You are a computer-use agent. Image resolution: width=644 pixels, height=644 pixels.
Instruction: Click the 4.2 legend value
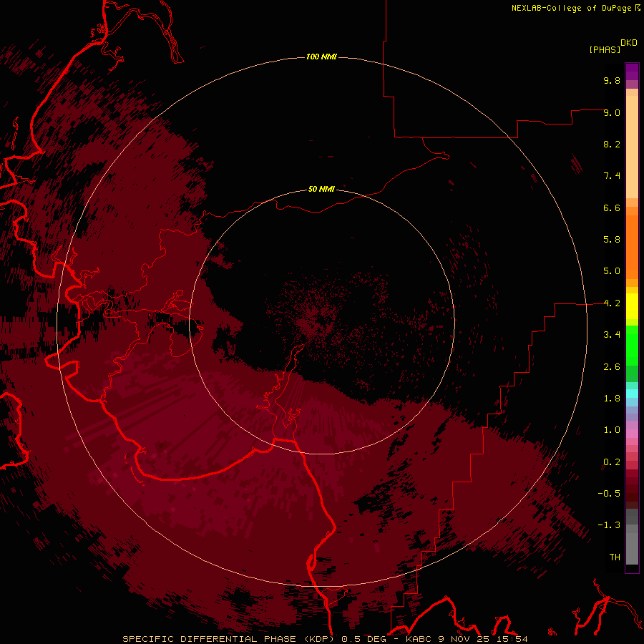point(612,303)
